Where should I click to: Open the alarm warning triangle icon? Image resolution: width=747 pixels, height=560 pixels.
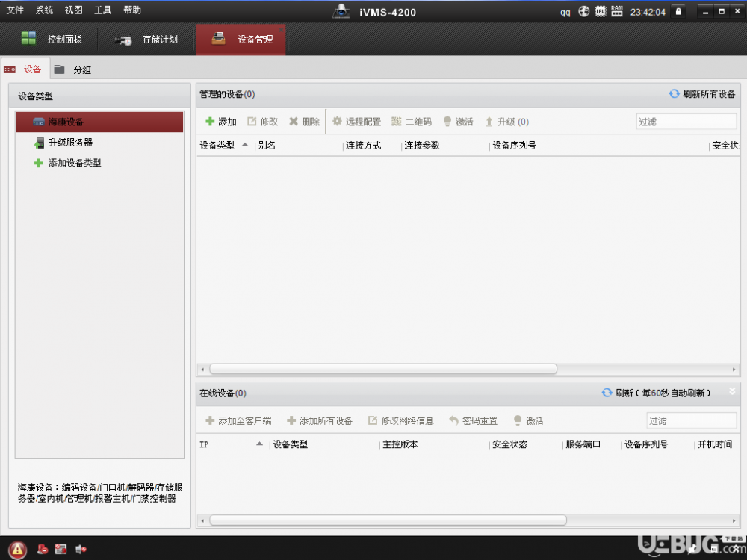point(18,550)
